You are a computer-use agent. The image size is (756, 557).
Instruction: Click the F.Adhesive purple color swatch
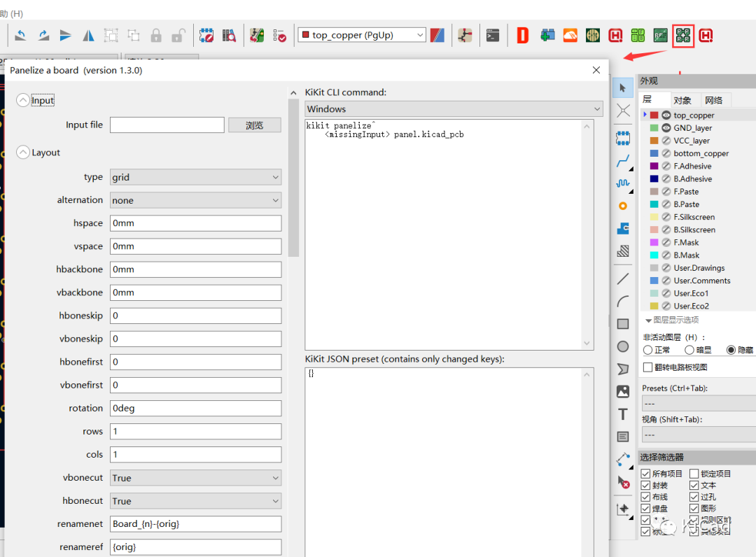(654, 166)
